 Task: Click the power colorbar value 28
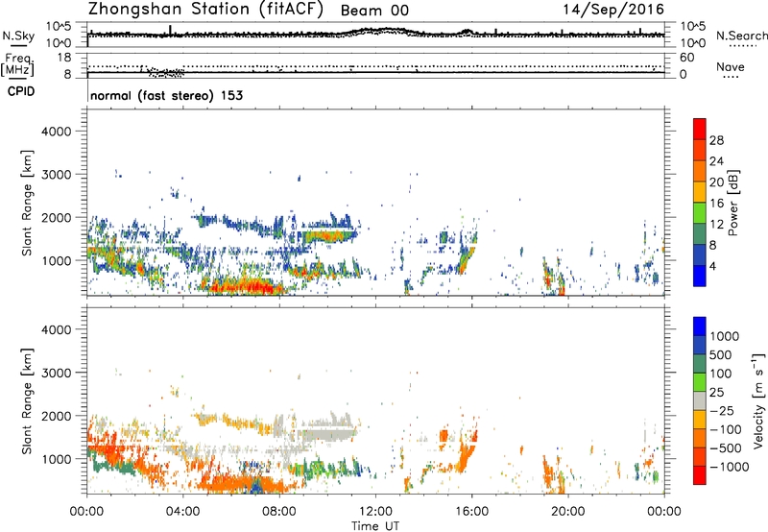pos(716,140)
